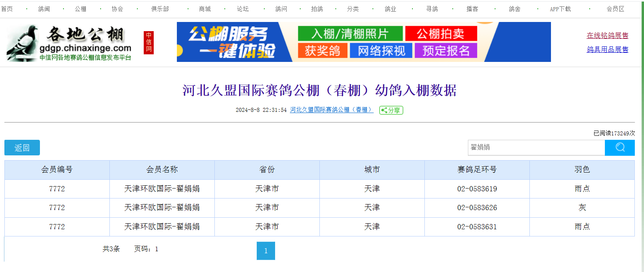The image size is (644, 272).
Task: Open the 论坛 menu item
Action: pos(243,9)
